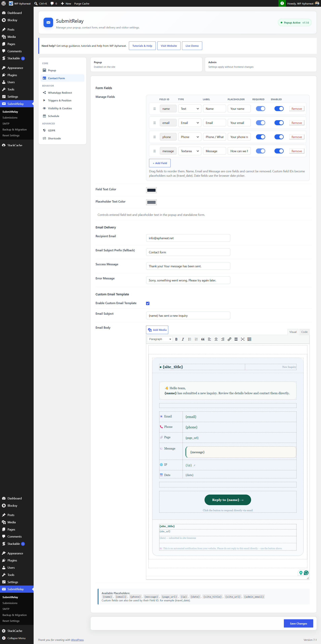Align text left in editor toolbar
The image size is (321, 644).
coord(210,339)
